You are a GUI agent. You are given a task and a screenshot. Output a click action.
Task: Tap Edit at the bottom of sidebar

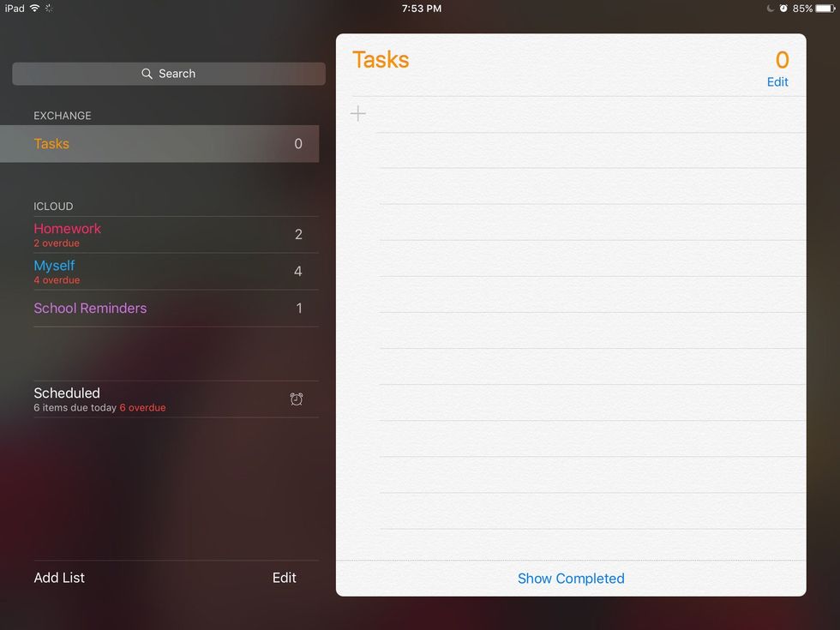click(284, 578)
